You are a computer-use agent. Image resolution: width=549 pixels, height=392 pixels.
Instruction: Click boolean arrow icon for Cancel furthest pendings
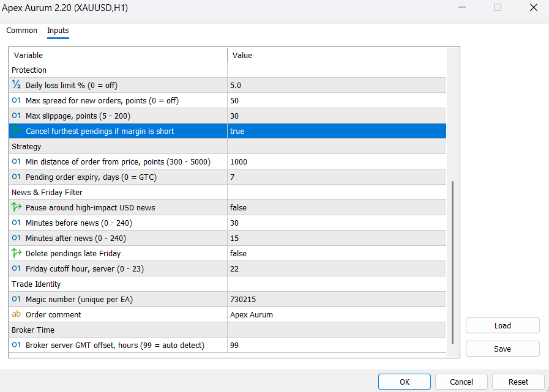click(x=17, y=131)
